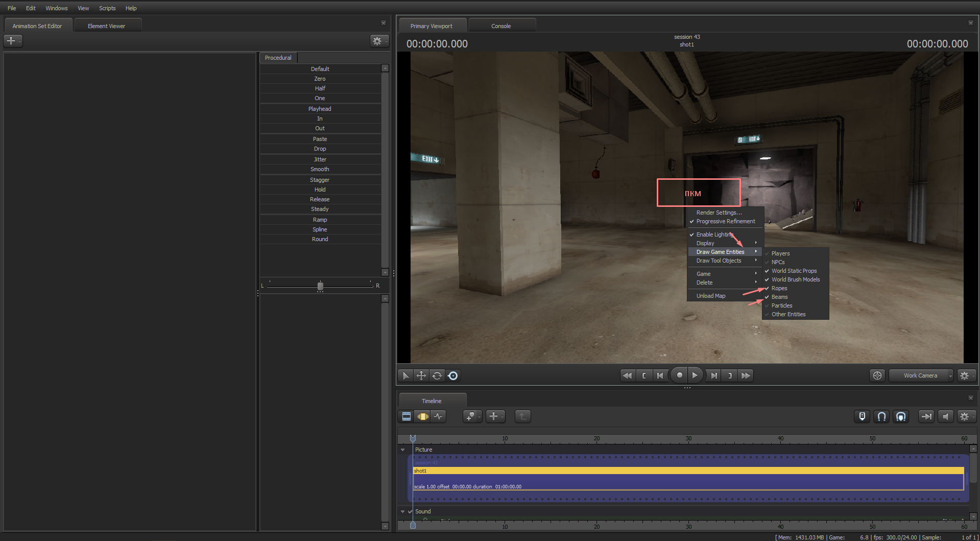
Task: Open Render Settings from the context menu
Action: coord(725,213)
